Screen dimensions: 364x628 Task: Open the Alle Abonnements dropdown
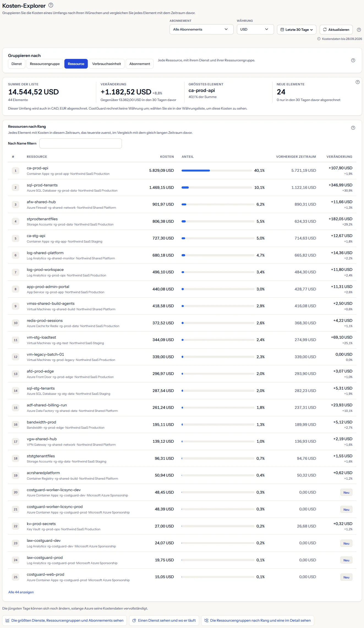click(x=201, y=29)
